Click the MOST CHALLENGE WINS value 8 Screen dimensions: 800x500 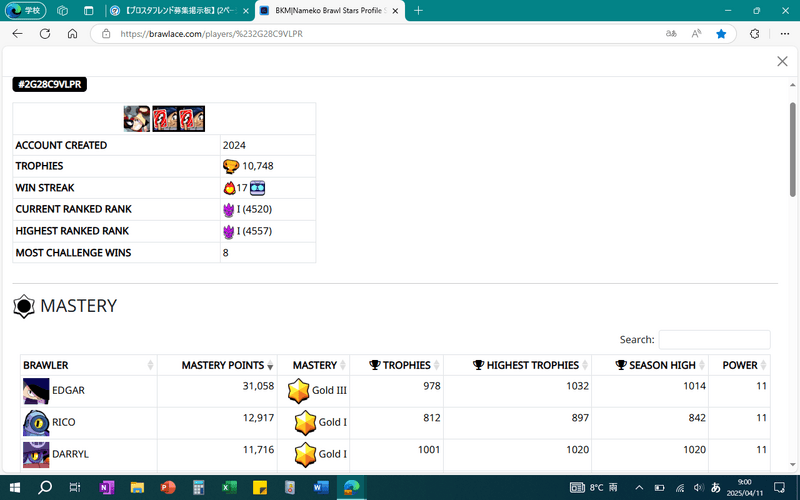[226, 253]
